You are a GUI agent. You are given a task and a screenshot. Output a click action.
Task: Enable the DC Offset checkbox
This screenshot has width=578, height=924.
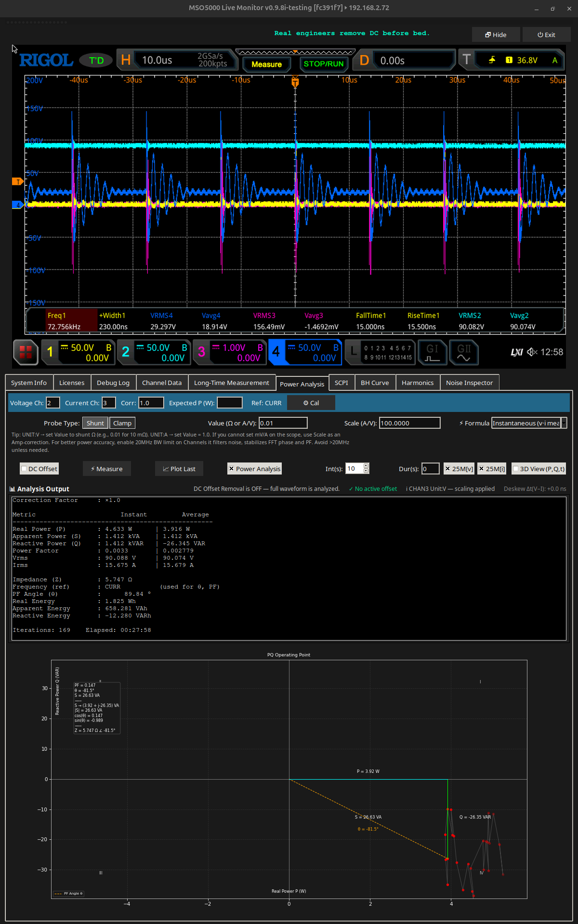[24, 469]
